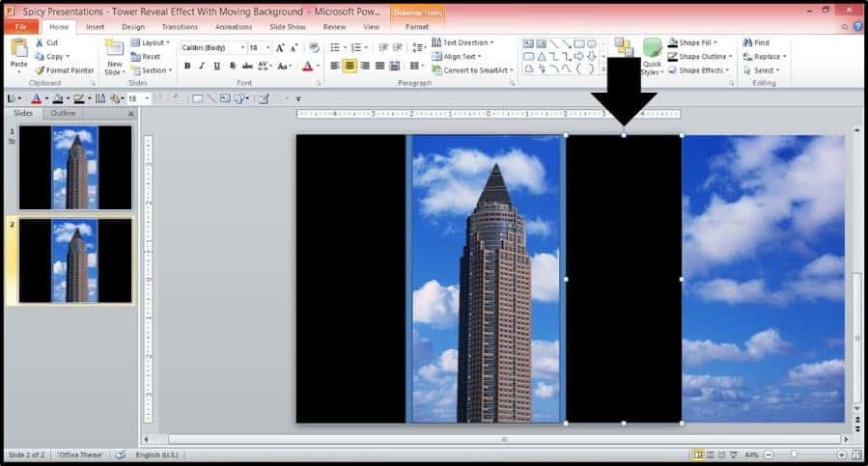
Task: Select slide 1 thumbnail
Action: [x=75, y=167]
